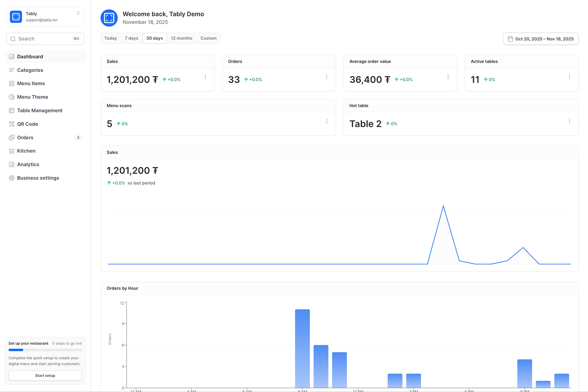
Task: Open the workspace switcher chevron next to Tably
Action: 78,13
